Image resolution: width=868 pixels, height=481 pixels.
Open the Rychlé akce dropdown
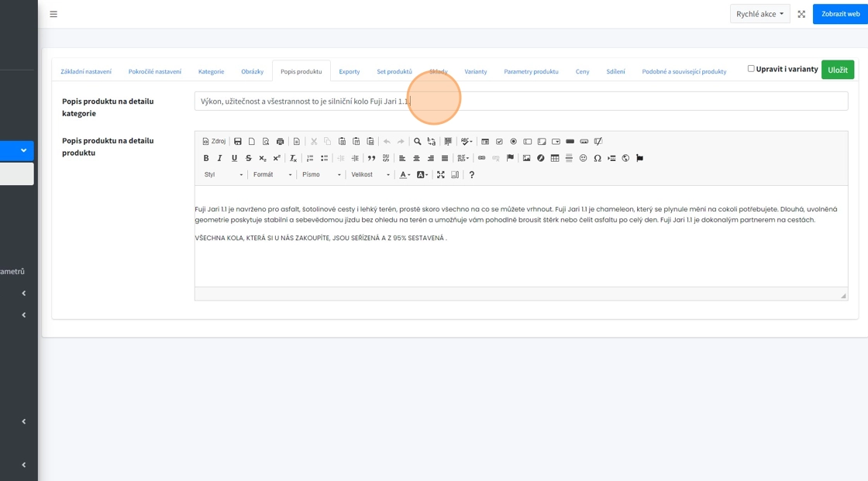tap(759, 14)
